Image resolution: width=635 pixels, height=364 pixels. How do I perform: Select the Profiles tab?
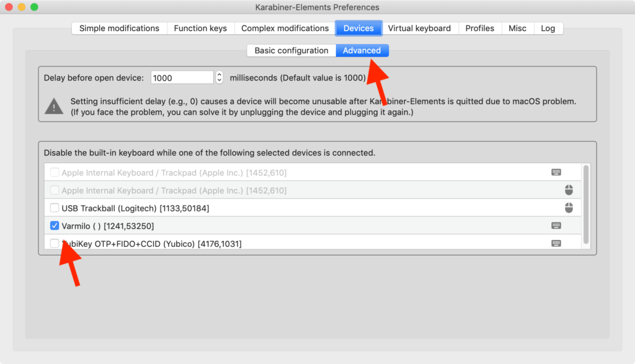click(479, 29)
